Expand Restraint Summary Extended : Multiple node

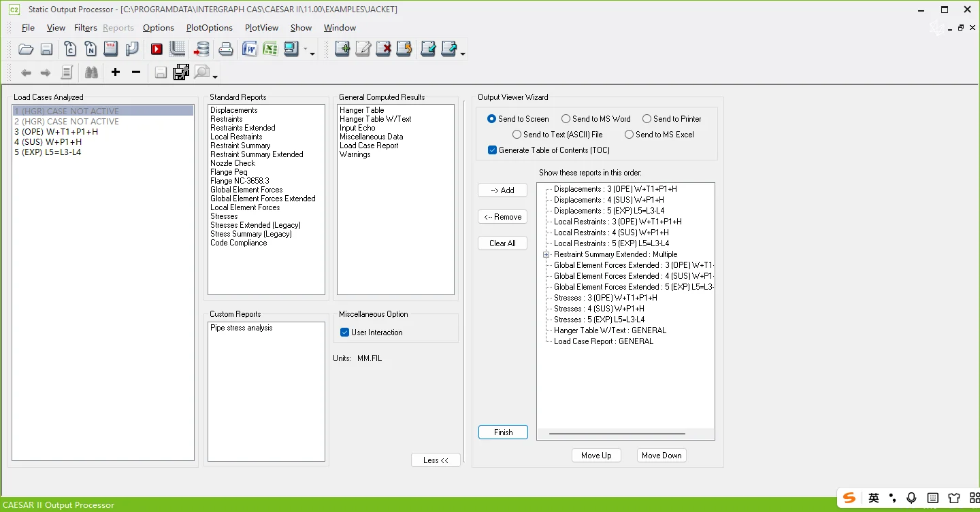pos(546,254)
